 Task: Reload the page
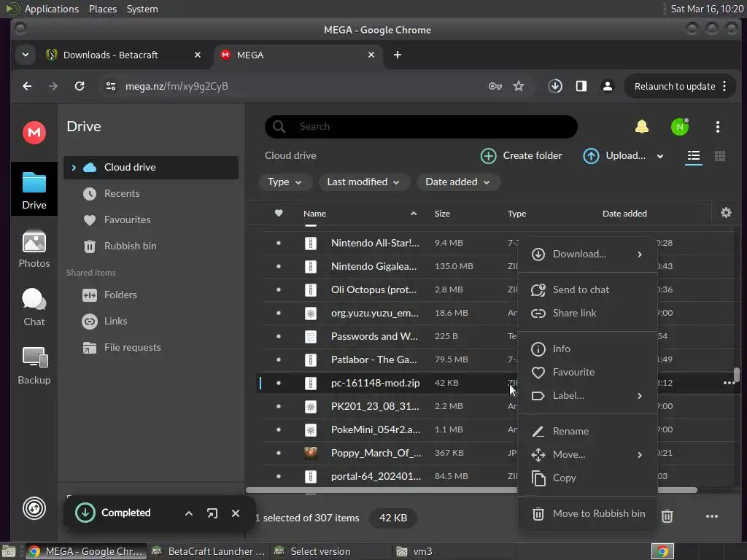pyautogui.click(x=80, y=86)
